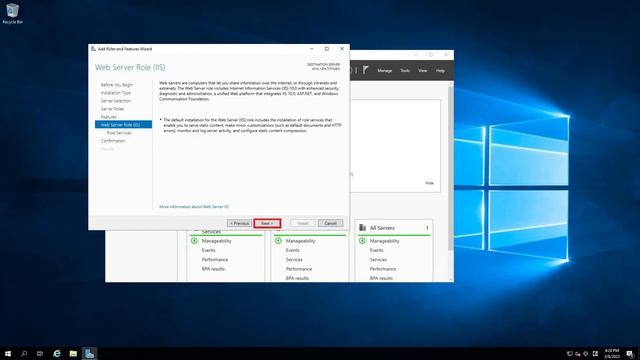Click green Manageability status icon under All Servers
Screen dimensions: 640x360
362,241
